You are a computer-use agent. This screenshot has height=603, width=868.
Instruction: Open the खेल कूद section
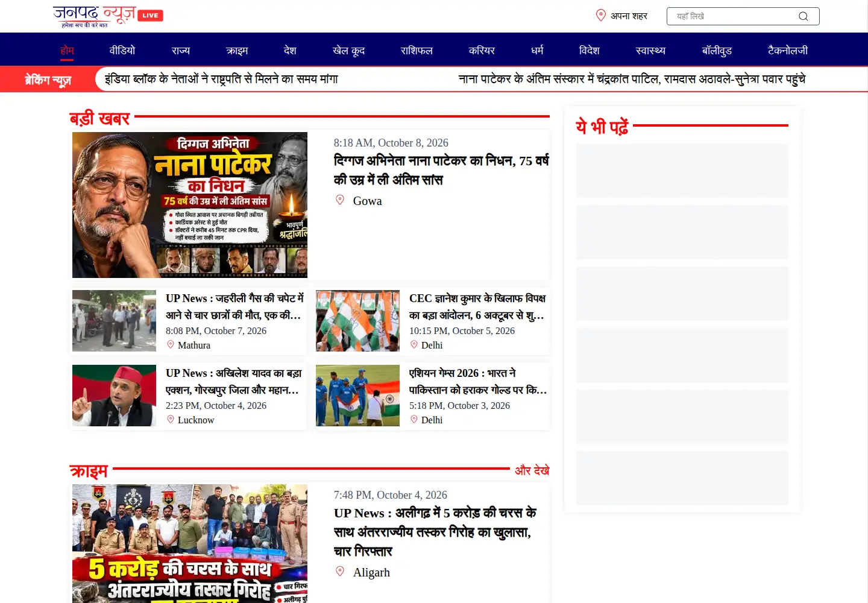pos(348,50)
